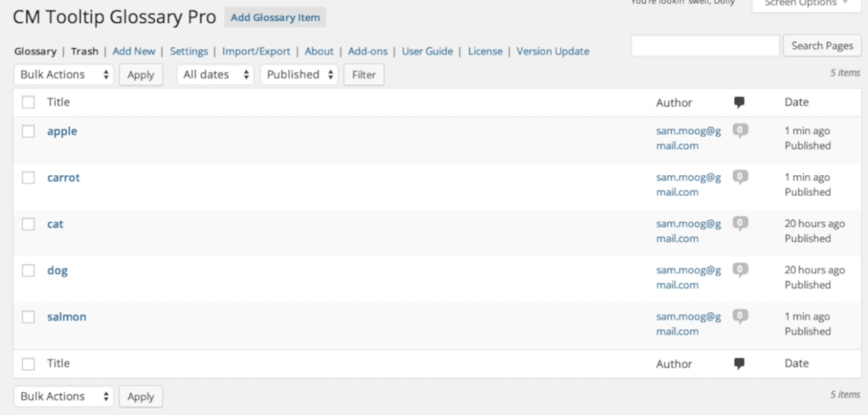Open the carrot glossary term
The height and width of the screenshot is (415, 868).
coord(64,178)
